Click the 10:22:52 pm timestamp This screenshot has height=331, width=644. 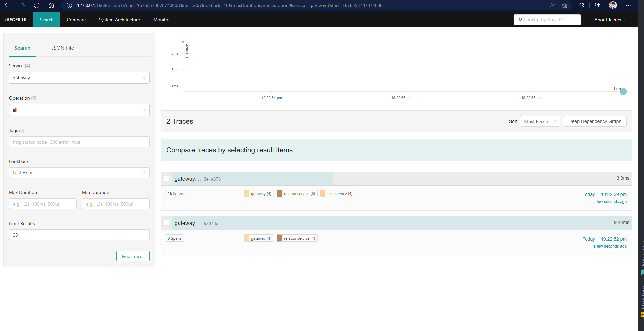614,239
